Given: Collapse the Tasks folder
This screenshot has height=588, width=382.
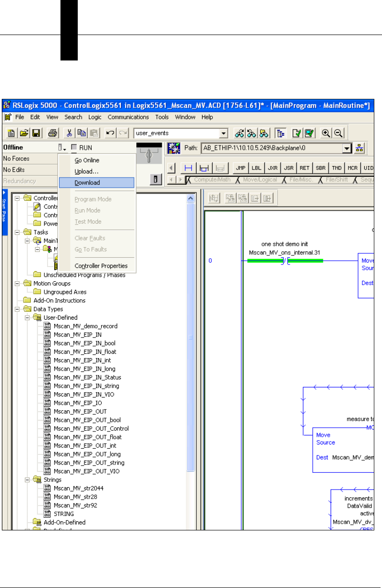Looking at the screenshot, I should coord(18,232).
